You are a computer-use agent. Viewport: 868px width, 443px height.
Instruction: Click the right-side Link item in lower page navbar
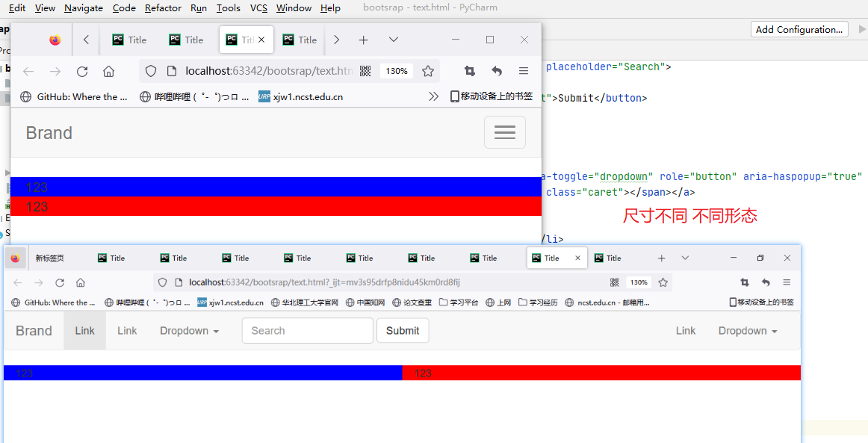click(685, 331)
